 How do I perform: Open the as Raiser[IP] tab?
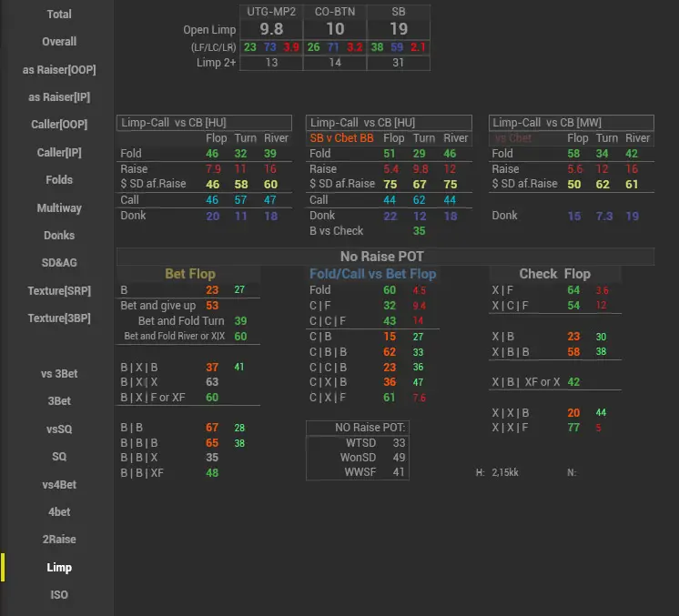tap(59, 97)
